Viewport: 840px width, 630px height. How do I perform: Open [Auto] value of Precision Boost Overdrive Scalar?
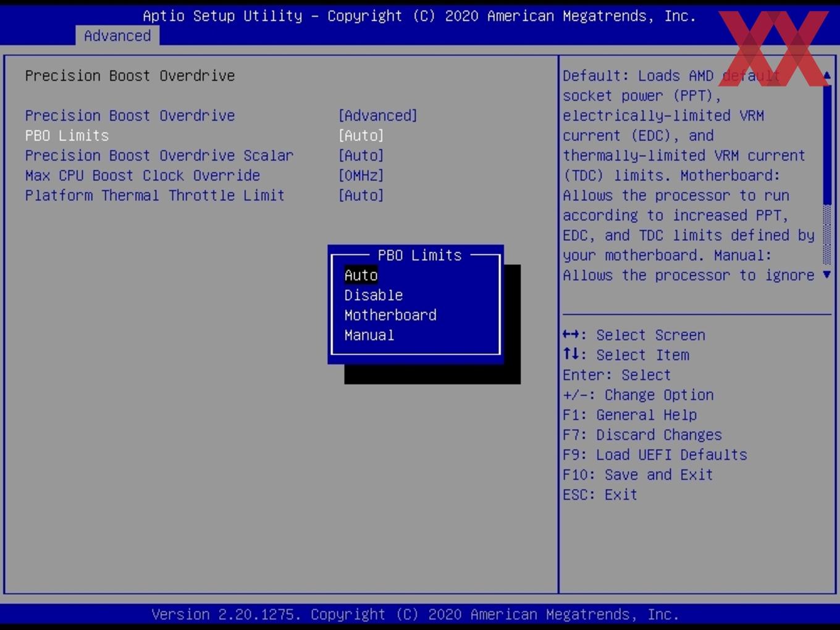(361, 155)
